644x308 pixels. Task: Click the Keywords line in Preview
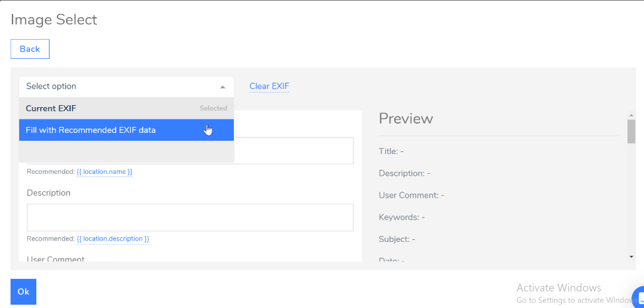coord(402,217)
